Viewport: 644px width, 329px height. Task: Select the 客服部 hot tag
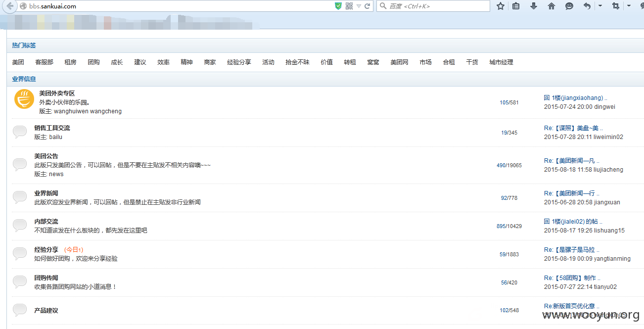point(45,62)
